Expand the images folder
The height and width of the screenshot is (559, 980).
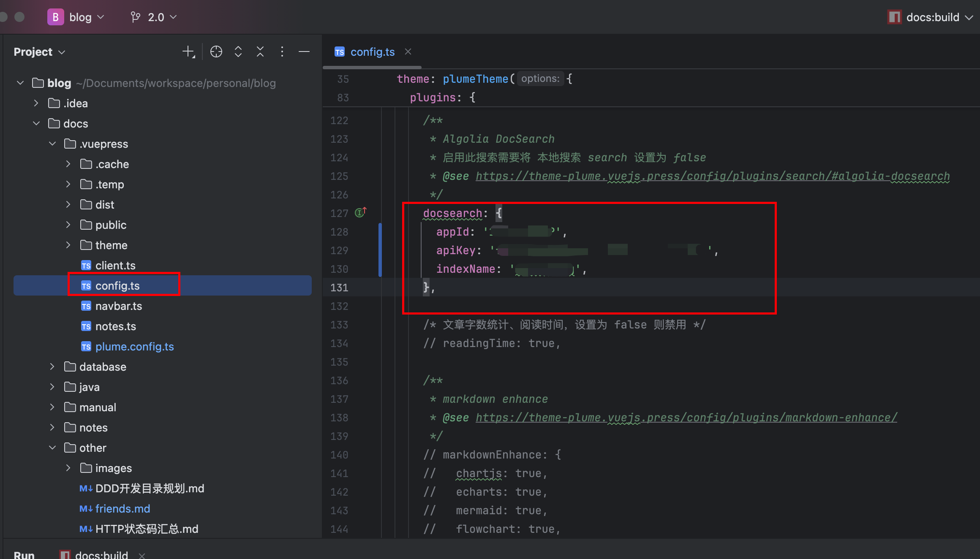click(68, 468)
